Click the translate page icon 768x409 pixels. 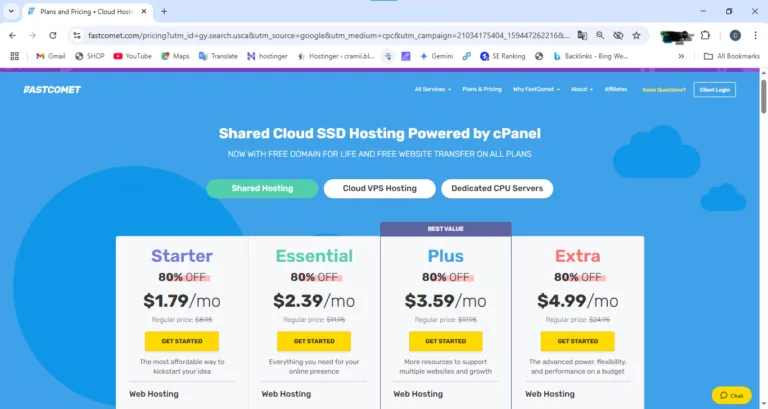point(581,35)
